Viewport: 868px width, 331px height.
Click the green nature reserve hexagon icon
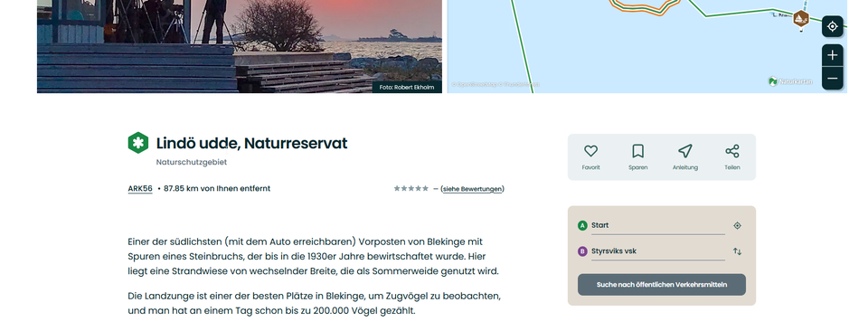click(137, 143)
